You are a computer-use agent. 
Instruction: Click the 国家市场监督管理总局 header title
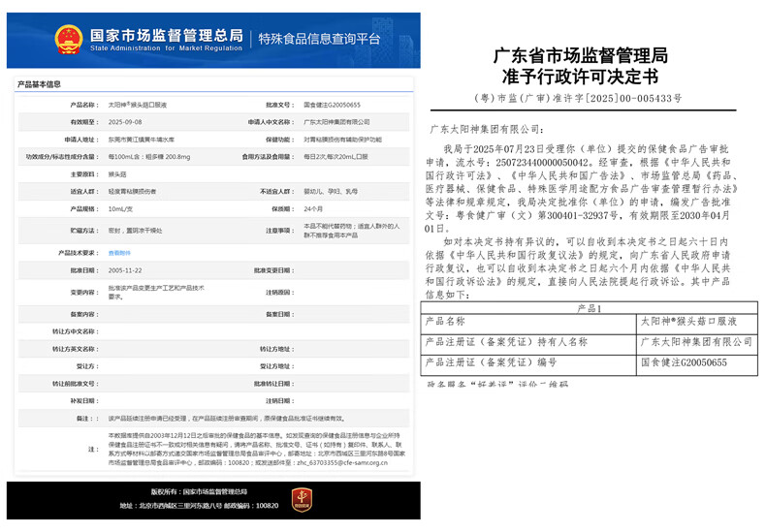point(166,34)
